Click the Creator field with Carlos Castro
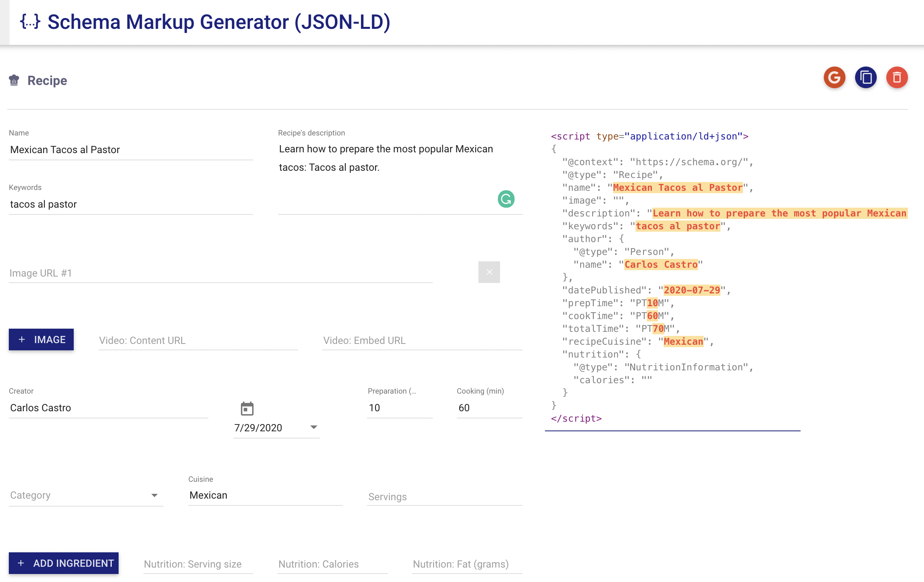Screen dimensions: 924x582 tap(109, 408)
